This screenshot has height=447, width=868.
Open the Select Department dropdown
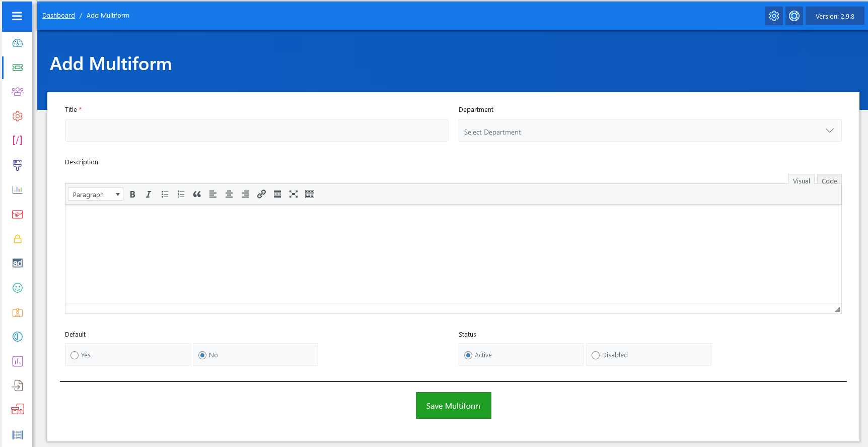tap(649, 131)
